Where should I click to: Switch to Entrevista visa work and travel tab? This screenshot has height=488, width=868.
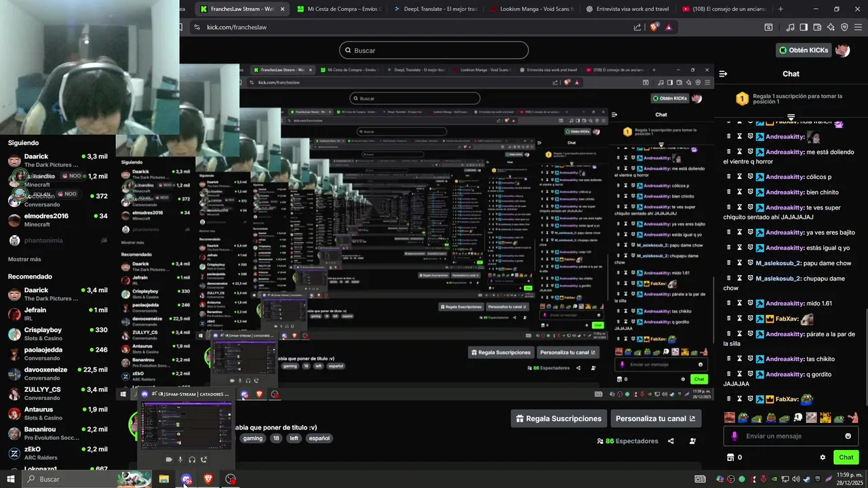tap(628, 9)
